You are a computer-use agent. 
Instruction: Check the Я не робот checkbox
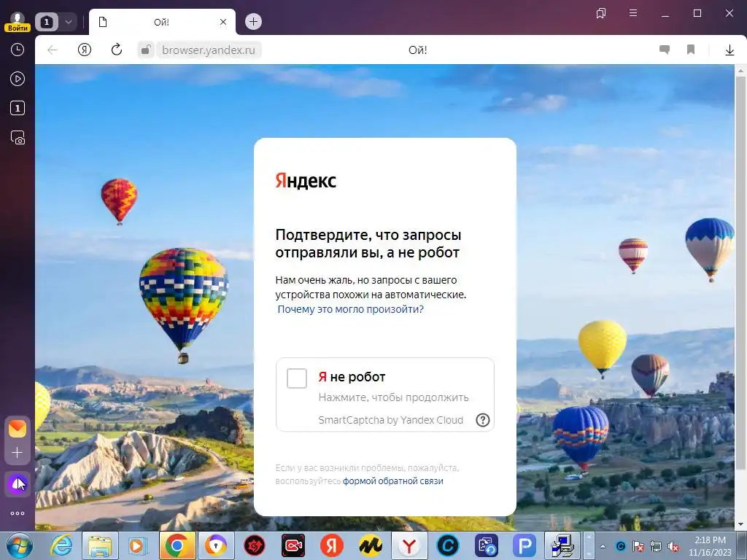point(297,378)
